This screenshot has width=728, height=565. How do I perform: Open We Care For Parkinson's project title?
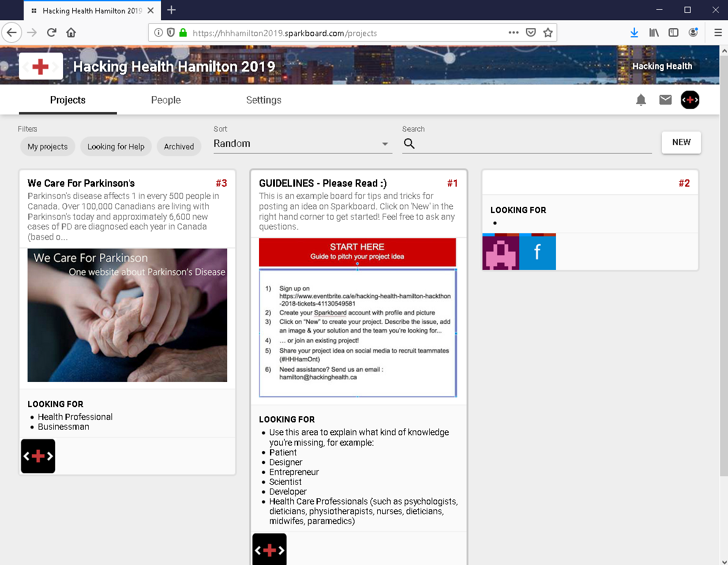(x=81, y=183)
